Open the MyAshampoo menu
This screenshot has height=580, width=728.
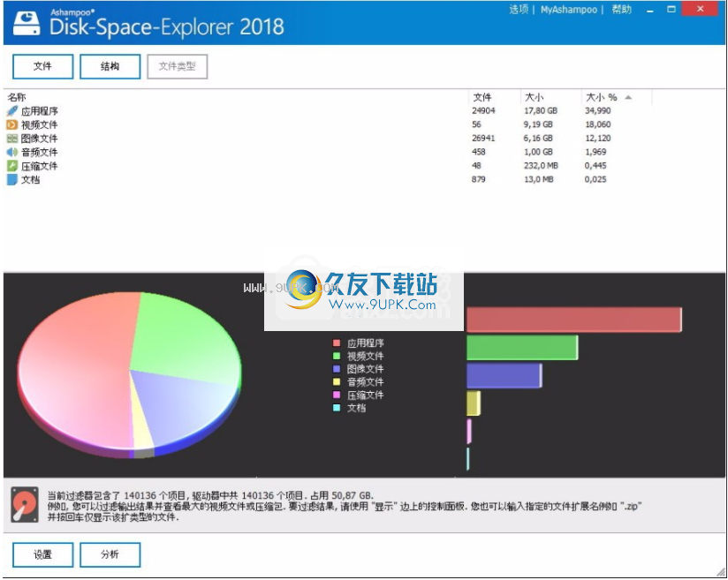pos(568,10)
